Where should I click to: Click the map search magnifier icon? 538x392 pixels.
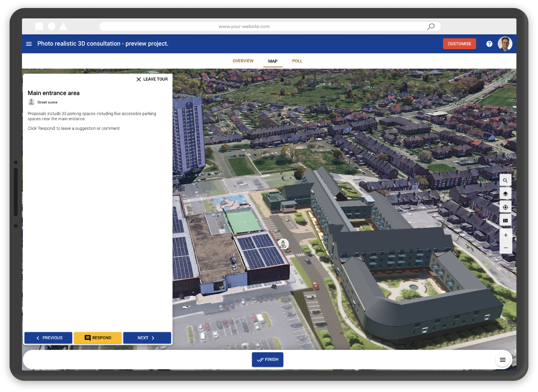coord(505,181)
